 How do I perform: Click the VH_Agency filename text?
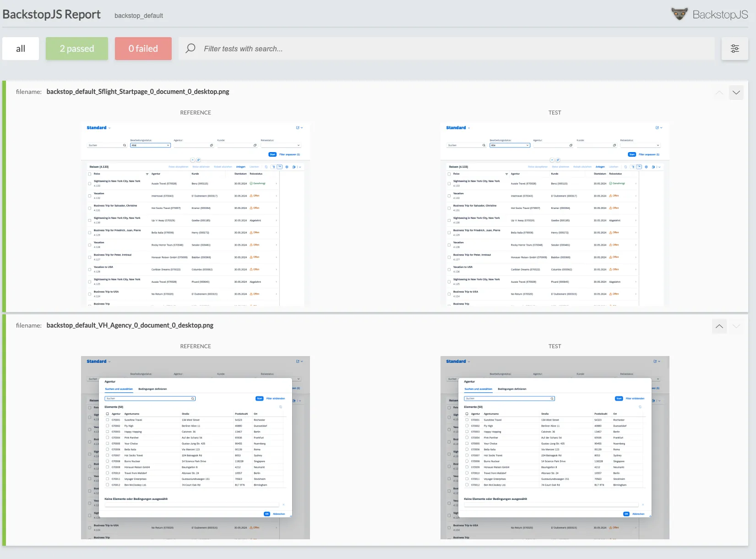click(130, 325)
